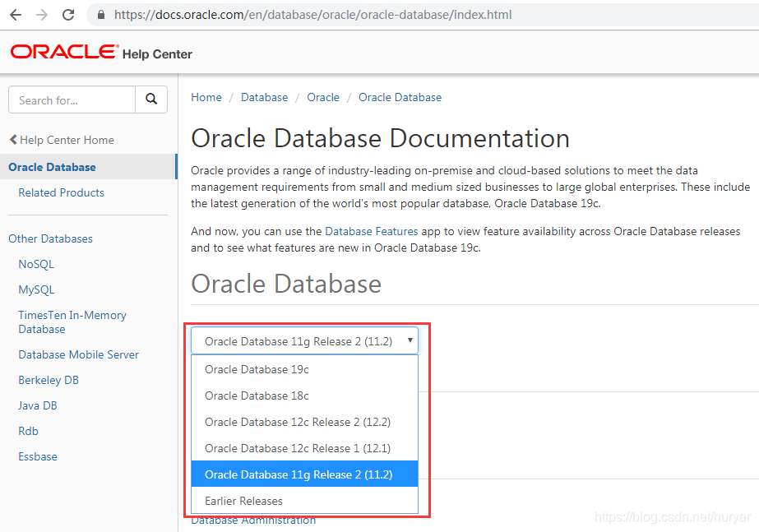This screenshot has height=532, width=759.
Task: Choose Oracle Database 12c Release 2 (12.2)
Action: [x=304, y=422]
